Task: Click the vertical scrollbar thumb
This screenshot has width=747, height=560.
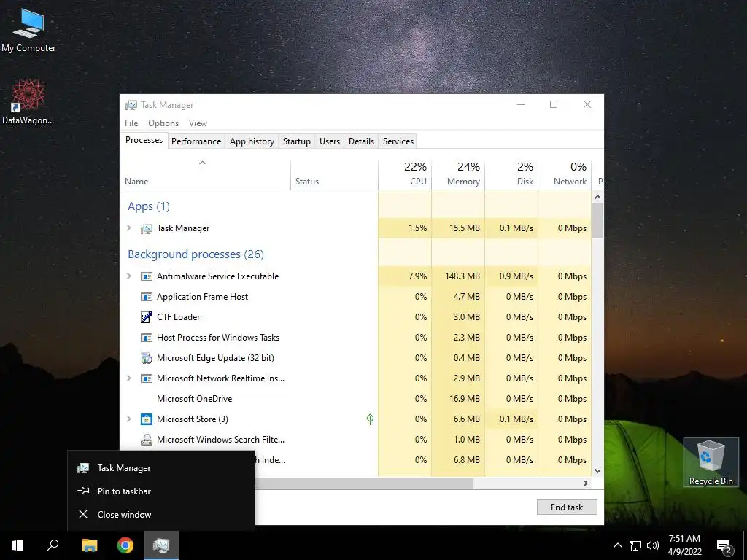Action: pyautogui.click(x=598, y=220)
